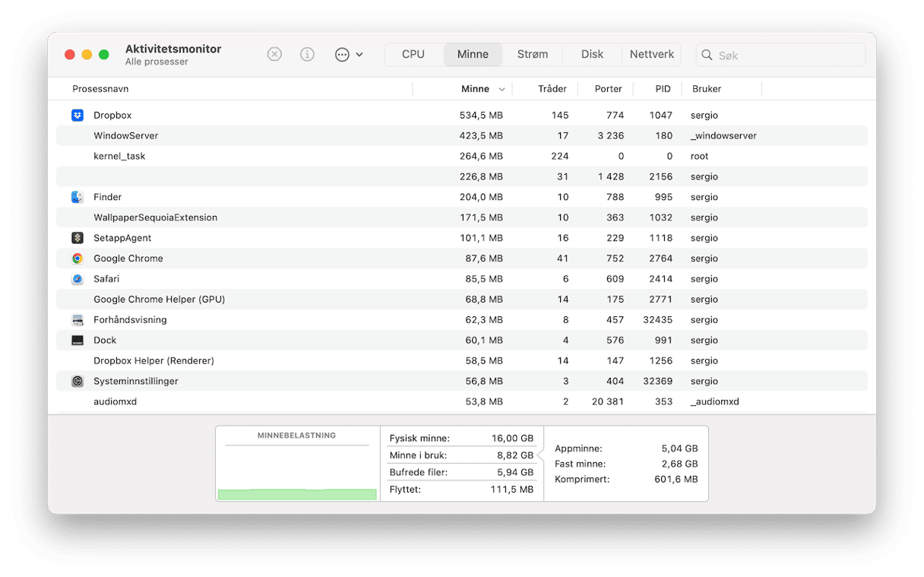Click the Dock process icon
Image resolution: width=924 pixels, height=577 pixels.
(x=78, y=341)
